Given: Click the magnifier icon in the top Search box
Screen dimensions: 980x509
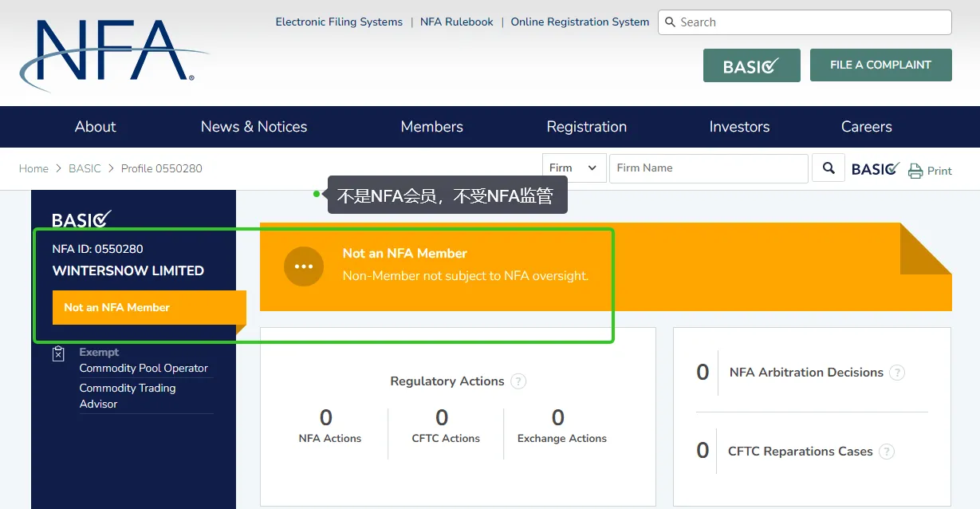Looking at the screenshot, I should coord(669,22).
